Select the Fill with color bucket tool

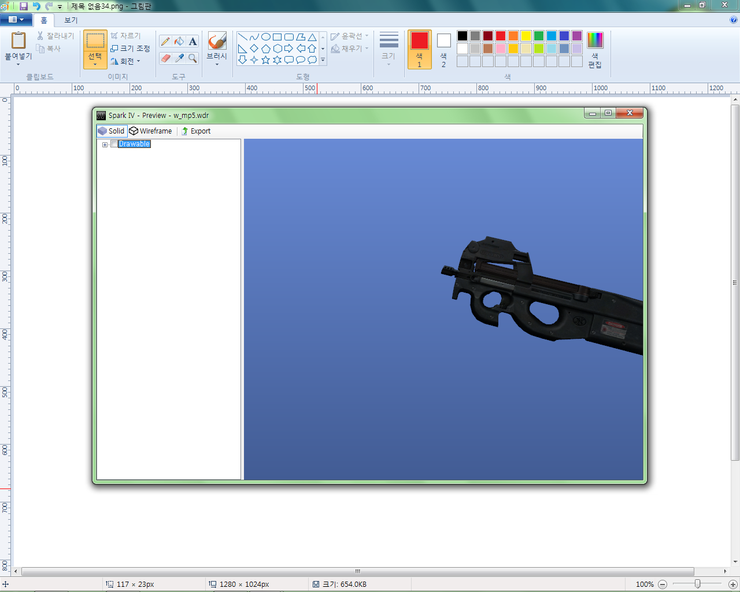click(x=179, y=42)
